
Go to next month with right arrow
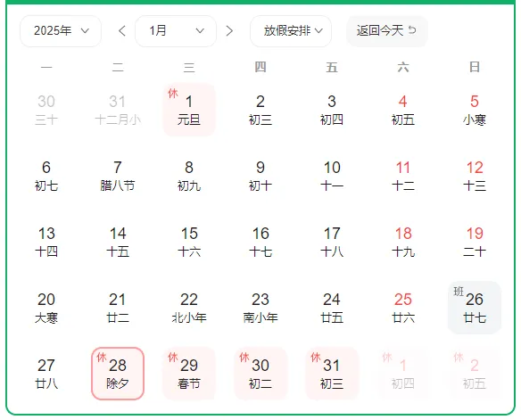point(229,31)
